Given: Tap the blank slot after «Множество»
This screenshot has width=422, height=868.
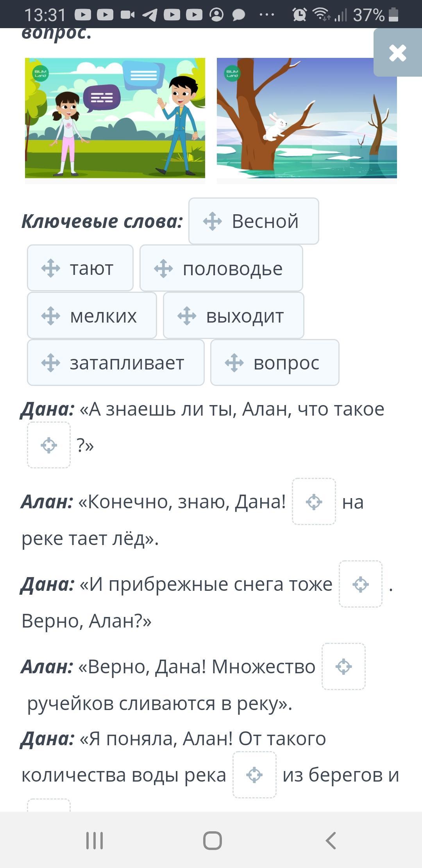Looking at the screenshot, I should pyautogui.click(x=343, y=667).
